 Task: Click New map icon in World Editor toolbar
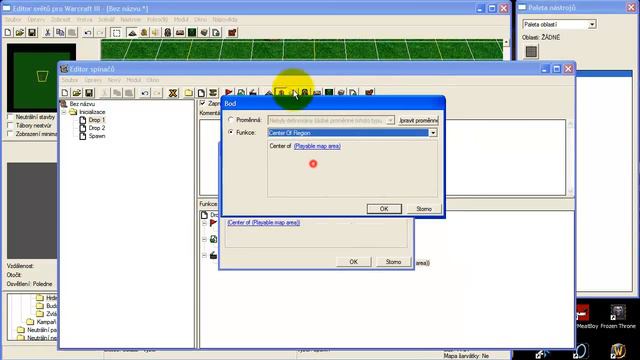8,32
